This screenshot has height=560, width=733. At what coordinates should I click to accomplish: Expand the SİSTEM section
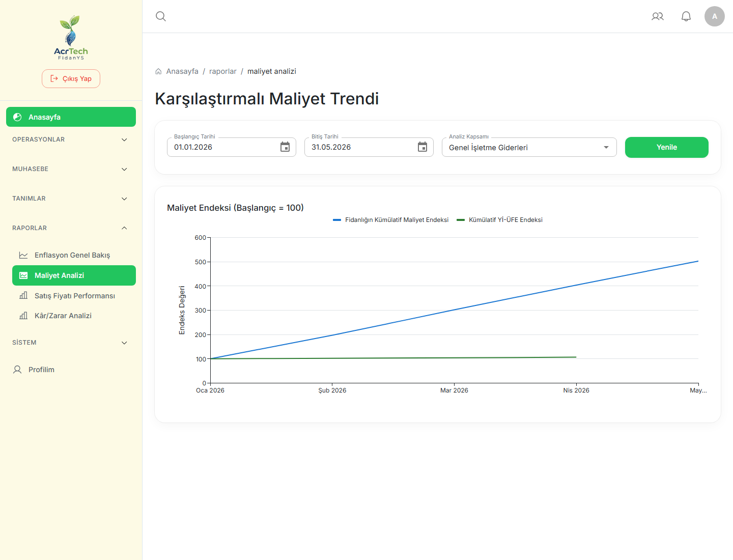click(71, 343)
